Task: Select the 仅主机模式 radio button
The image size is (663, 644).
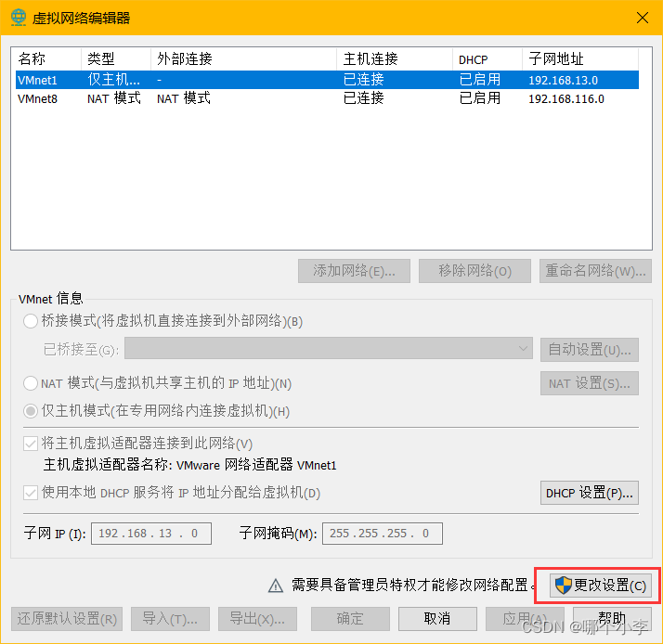Action: 31,411
